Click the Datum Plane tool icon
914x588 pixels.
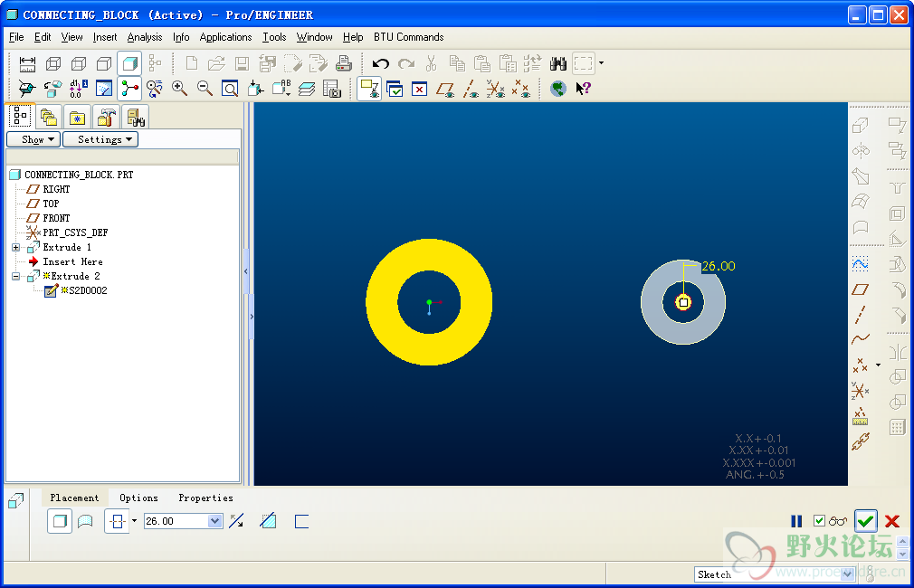(861, 289)
